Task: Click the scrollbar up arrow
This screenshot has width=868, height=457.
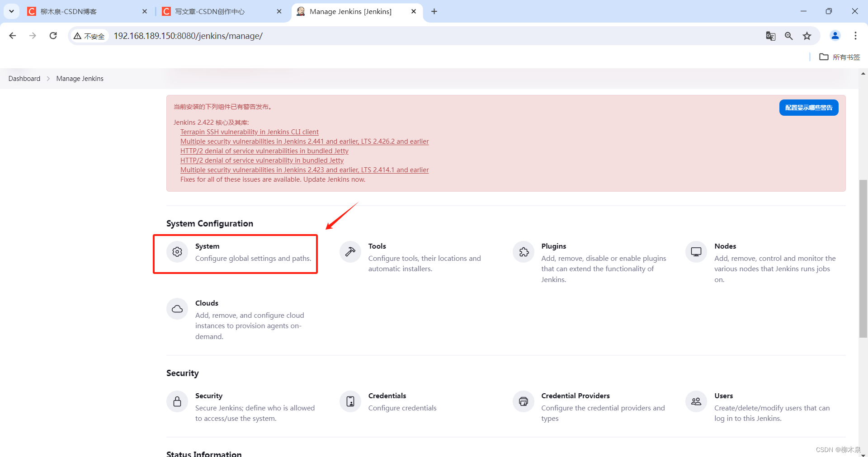Action: pos(863,73)
